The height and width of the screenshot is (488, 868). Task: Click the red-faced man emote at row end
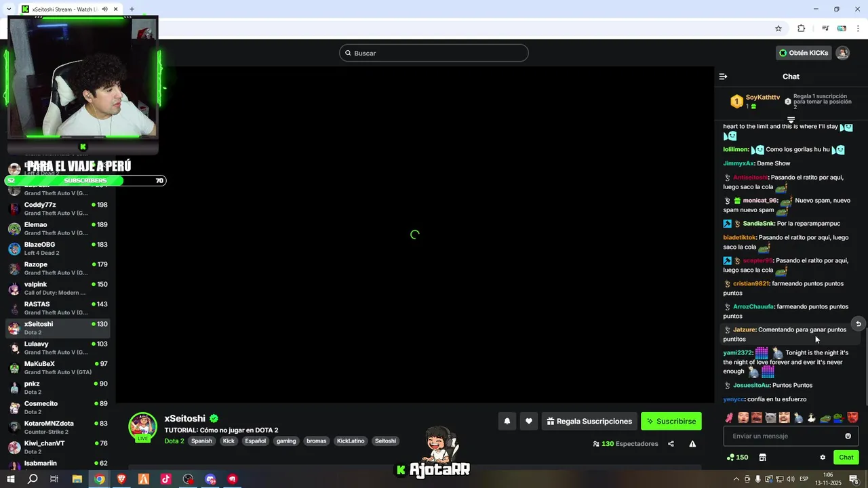click(x=852, y=418)
